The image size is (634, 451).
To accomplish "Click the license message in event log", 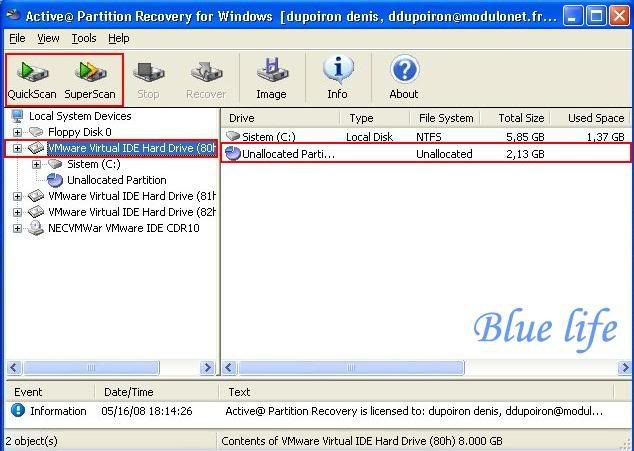I will pos(414,411).
